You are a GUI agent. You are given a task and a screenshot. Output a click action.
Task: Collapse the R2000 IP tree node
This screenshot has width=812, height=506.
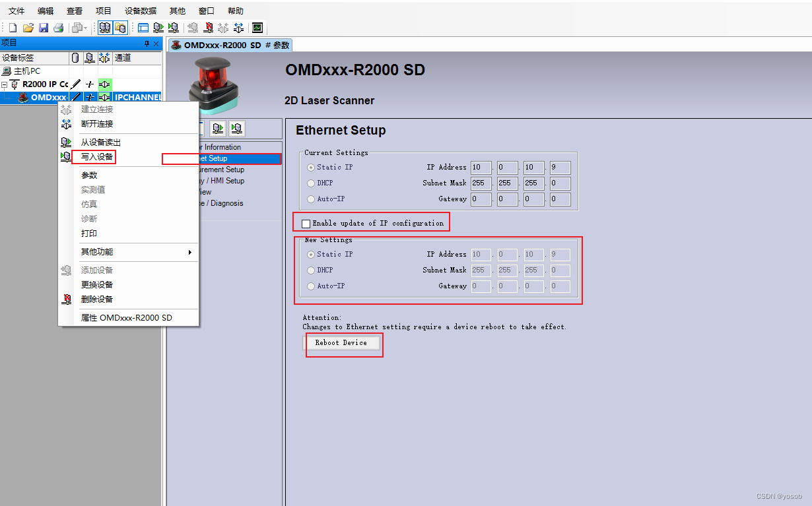[x=4, y=84]
